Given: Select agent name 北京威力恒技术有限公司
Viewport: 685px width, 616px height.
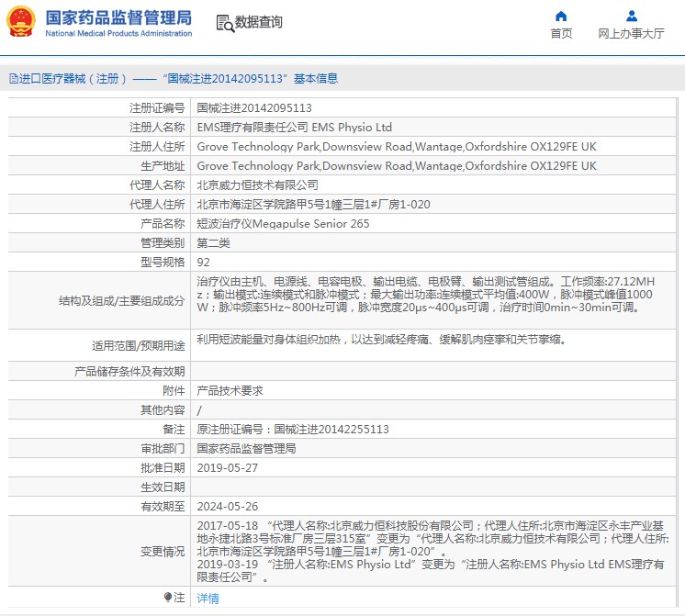Looking at the screenshot, I should (258, 185).
